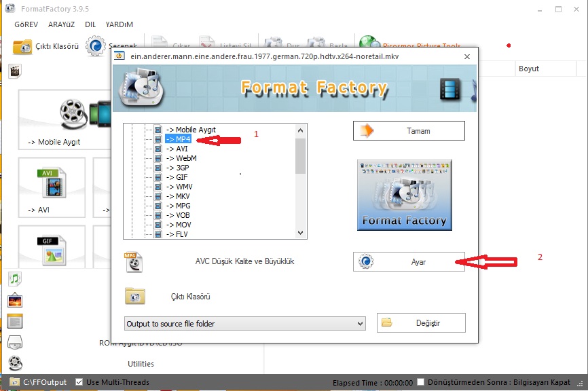Select the document category icon in sidebar
Viewport: 588px width, 391px height.
[15, 321]
